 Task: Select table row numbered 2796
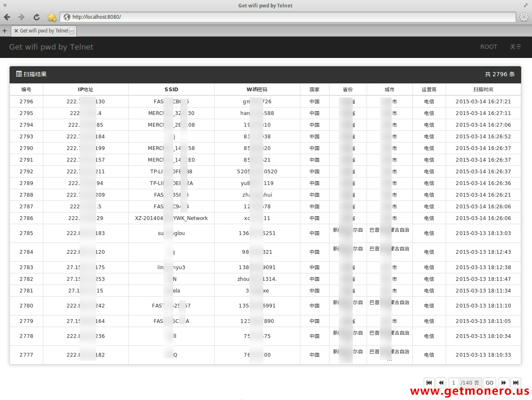(x=26, y=102)
